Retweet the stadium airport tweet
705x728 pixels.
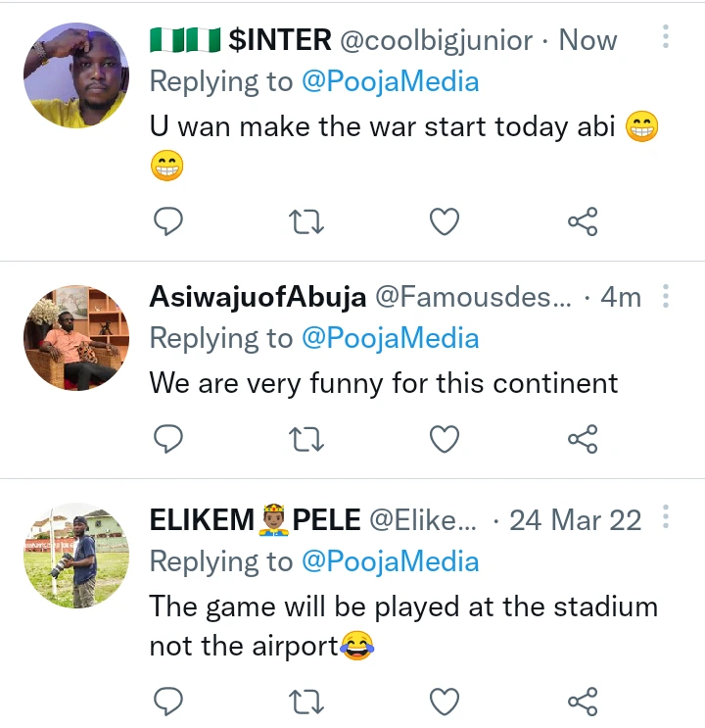point(307,701)
